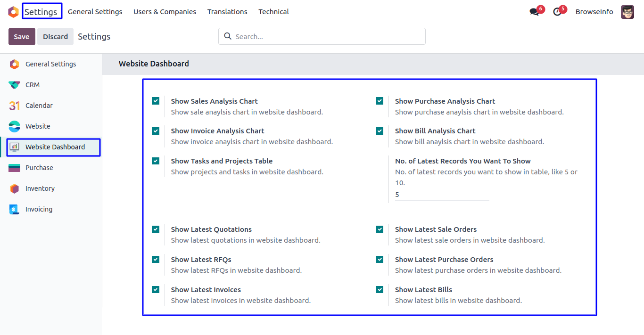This screenshot has height=335, width=644.
Task: Open the Users & Companies menu
Action: [x=165, y=12]
